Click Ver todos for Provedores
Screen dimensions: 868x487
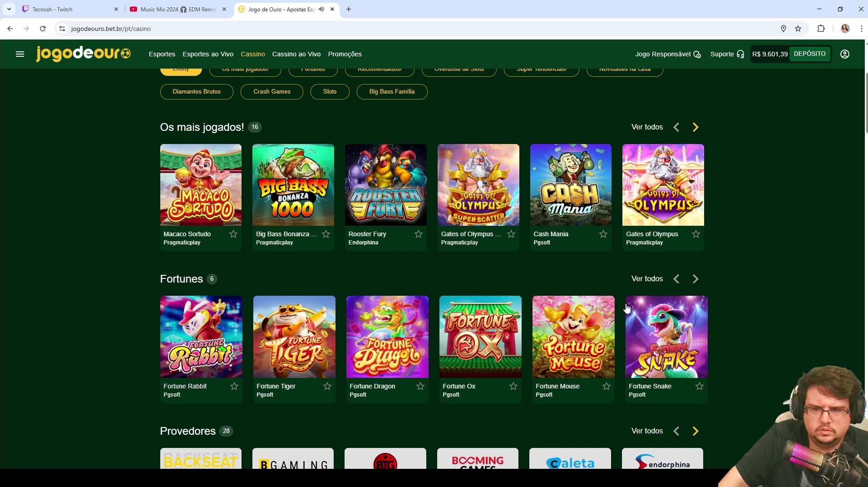(647, 431)
